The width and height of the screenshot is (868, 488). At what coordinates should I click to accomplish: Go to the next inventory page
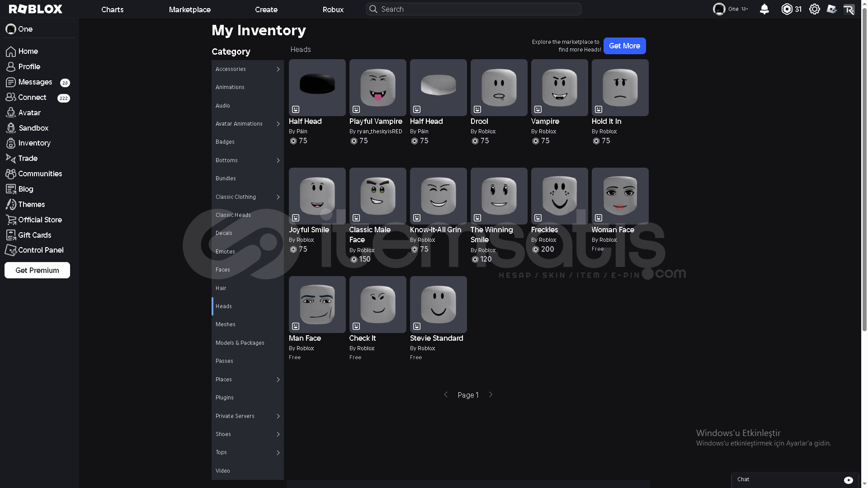pos(491,395)
